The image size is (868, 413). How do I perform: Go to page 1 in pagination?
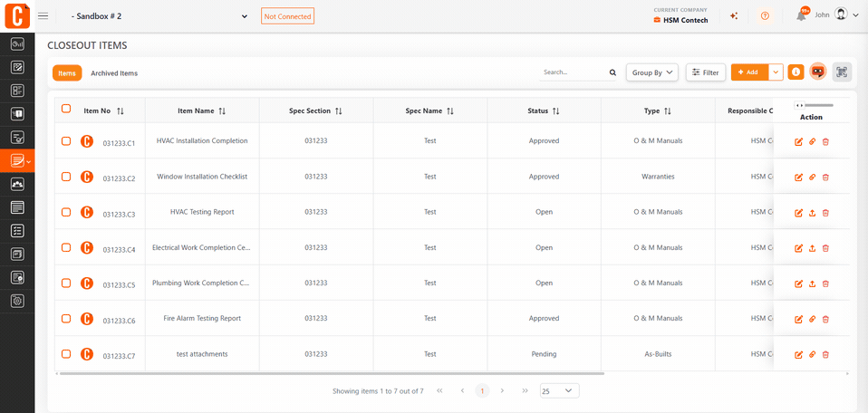(482, 391)
